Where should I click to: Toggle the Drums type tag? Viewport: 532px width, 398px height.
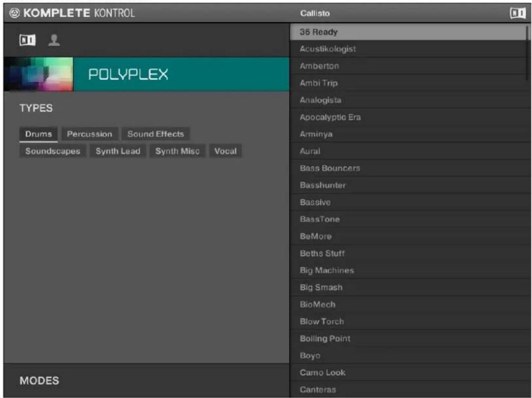(38, 134)
